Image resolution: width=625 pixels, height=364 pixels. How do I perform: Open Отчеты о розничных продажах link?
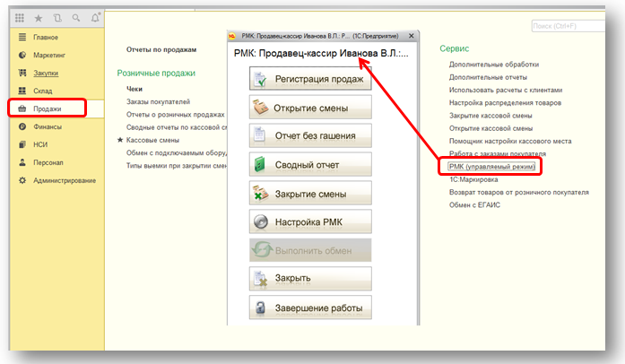coord(176,115)
